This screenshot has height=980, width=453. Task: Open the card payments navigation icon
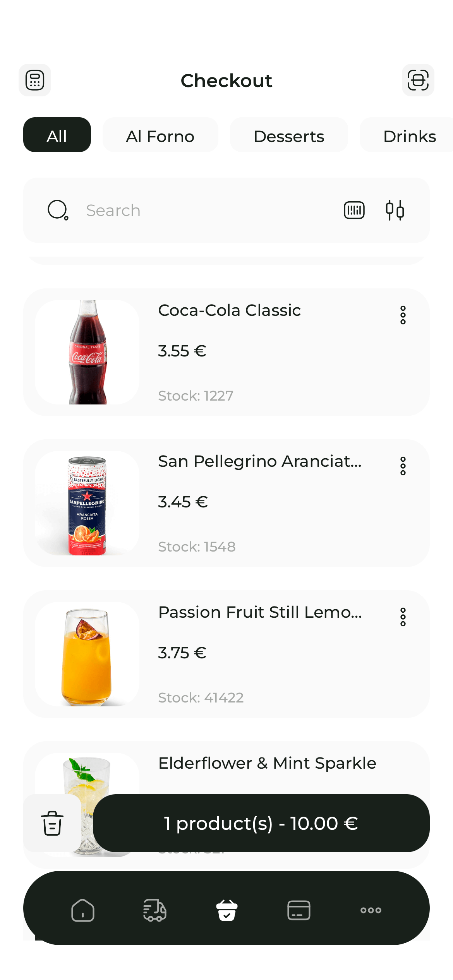tap(299, 910)
